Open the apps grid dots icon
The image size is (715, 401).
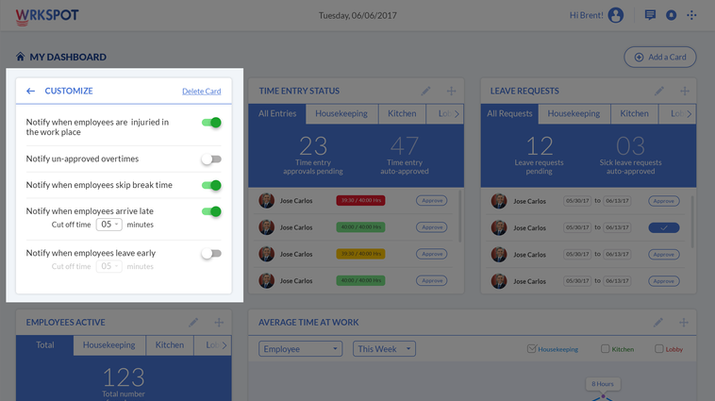coord(692,15)
